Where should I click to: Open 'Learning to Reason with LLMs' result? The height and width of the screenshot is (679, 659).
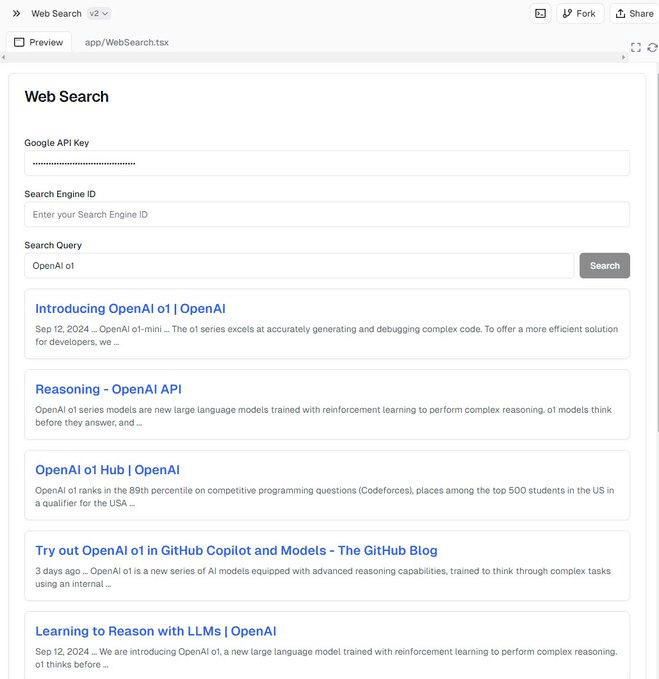click(155, 631)
